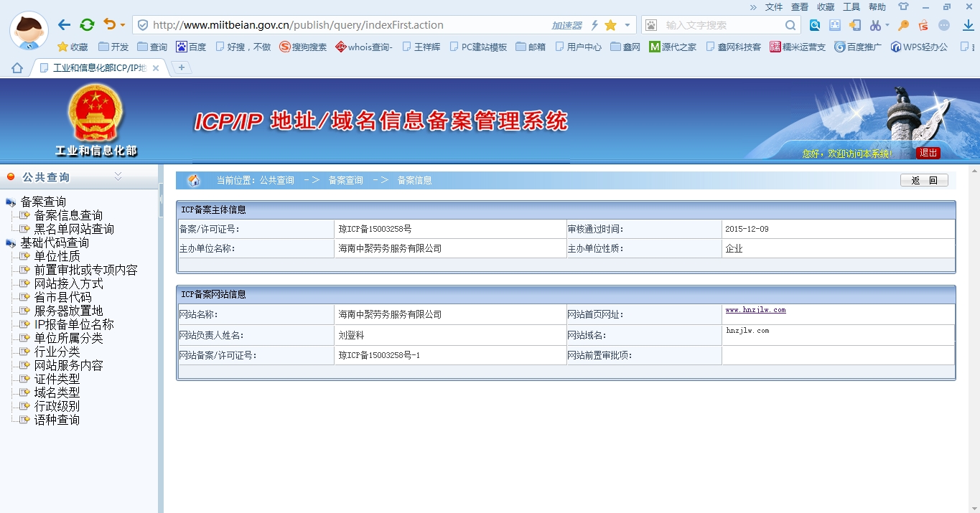Open a new tab with plus button
This screenshot has height=513, width=980.
coord(182,67)
